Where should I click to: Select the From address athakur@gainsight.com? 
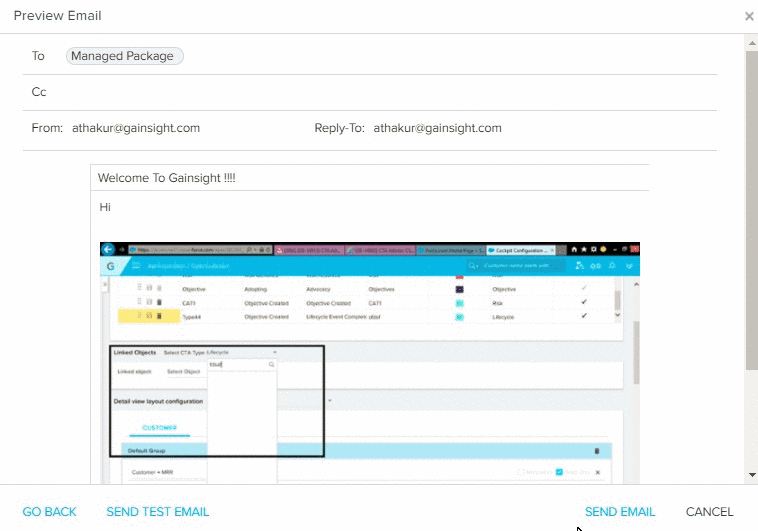pyautogui.click(x=136, y=128)
